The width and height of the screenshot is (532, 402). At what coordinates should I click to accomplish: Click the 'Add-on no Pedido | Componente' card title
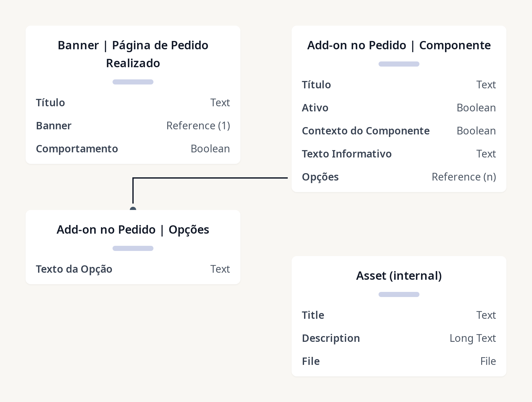[399, 45]
